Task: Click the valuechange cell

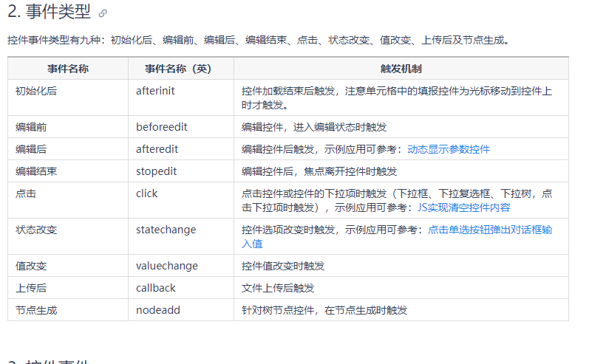Action: 181,266
